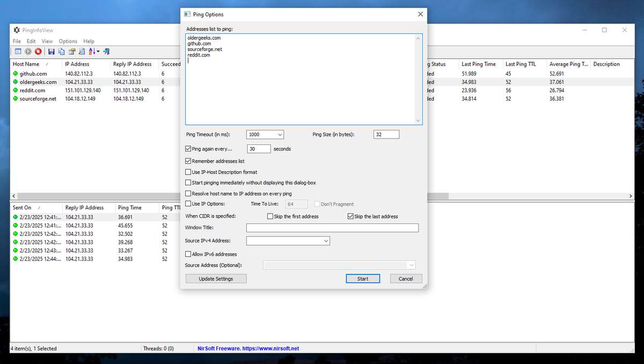Open the Source IPv4 Address dropdown
This screenshot has height=364, width=644.
click(x=326, y=241)
